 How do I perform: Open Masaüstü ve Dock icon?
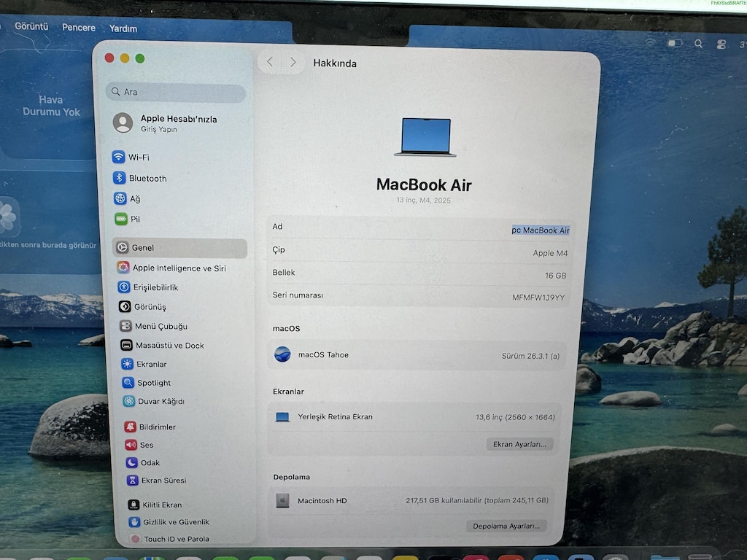point(126,345)
